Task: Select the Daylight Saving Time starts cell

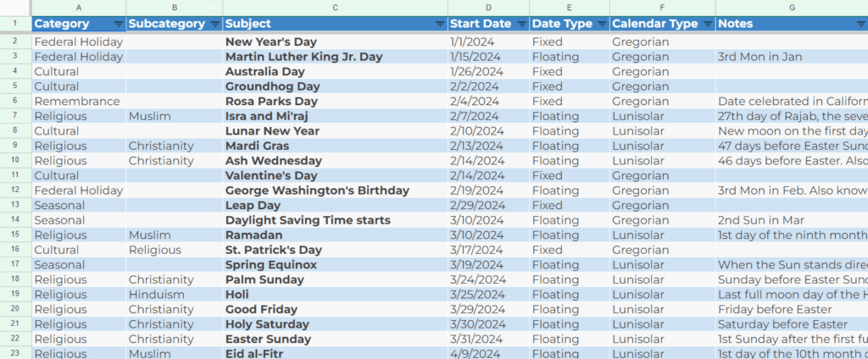Action: [x=336, y=221]
